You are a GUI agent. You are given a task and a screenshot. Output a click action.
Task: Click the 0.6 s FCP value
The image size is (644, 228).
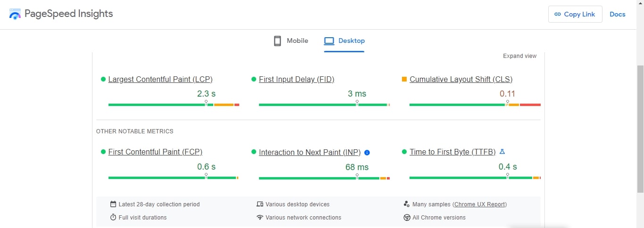coord(206,167)
